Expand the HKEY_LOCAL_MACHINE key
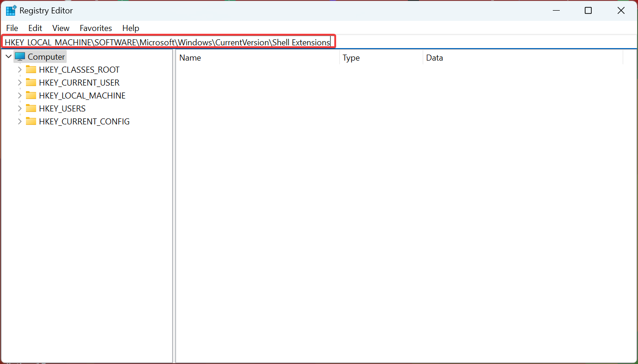 (x=19, y=96)
